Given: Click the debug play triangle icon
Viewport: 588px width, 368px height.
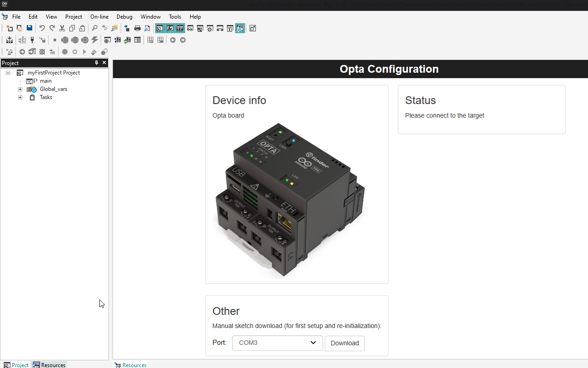Looking at the screenshot, I should point(85,52).
